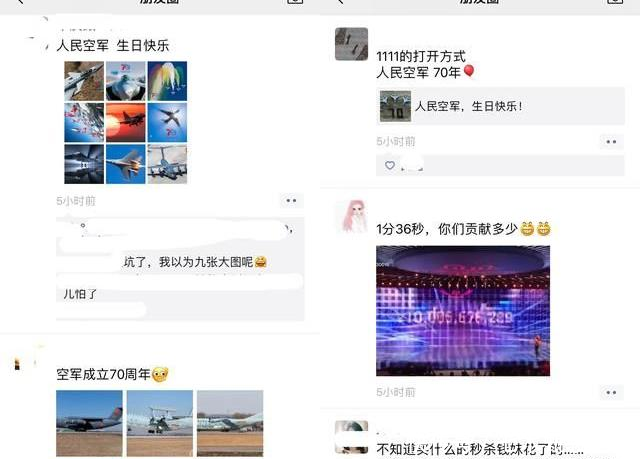
Task: Tap the heart like icon in the likes row
Action: point(390,165)
